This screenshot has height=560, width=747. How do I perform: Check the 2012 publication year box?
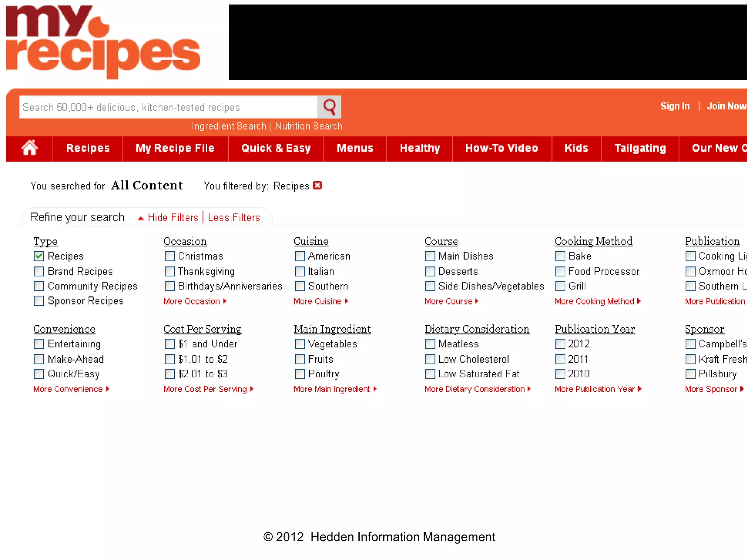[560, 344]
